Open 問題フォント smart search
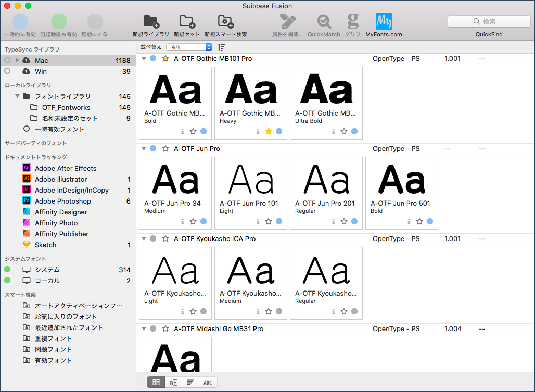This screenshot has width=535, height=392. 68,349
